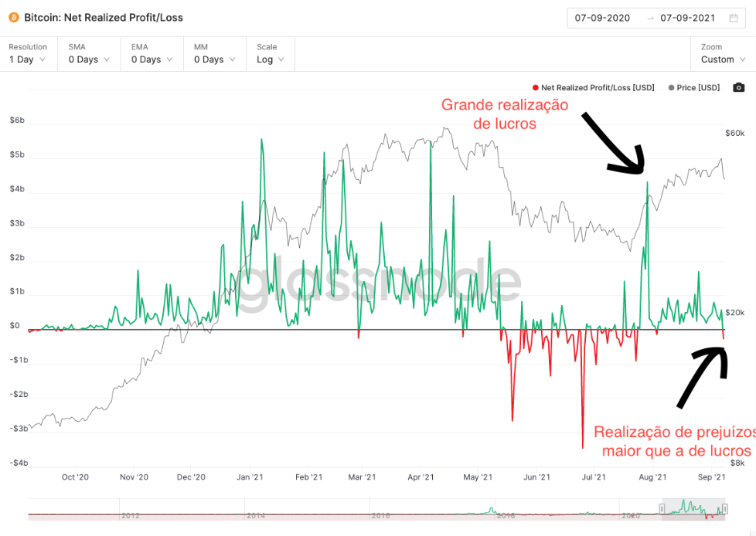756x536 pixels.
Task: Click the arrow between the two dates
Action: 650,18
